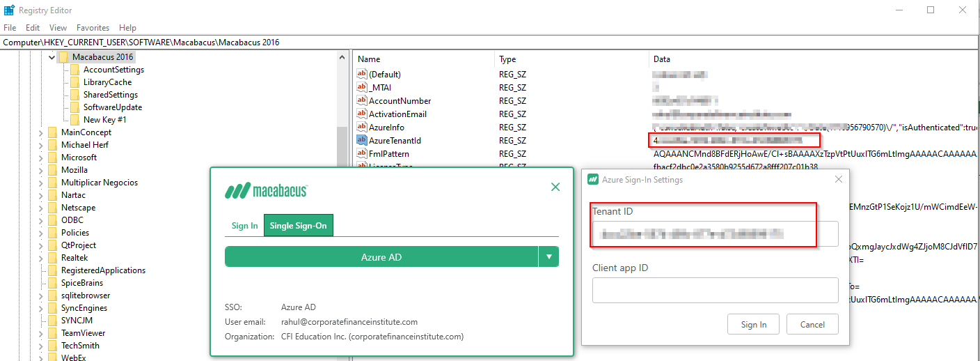980x361 pixels.
Task: Select the Single Sign-On tab
Action: (x=298, y=226)
